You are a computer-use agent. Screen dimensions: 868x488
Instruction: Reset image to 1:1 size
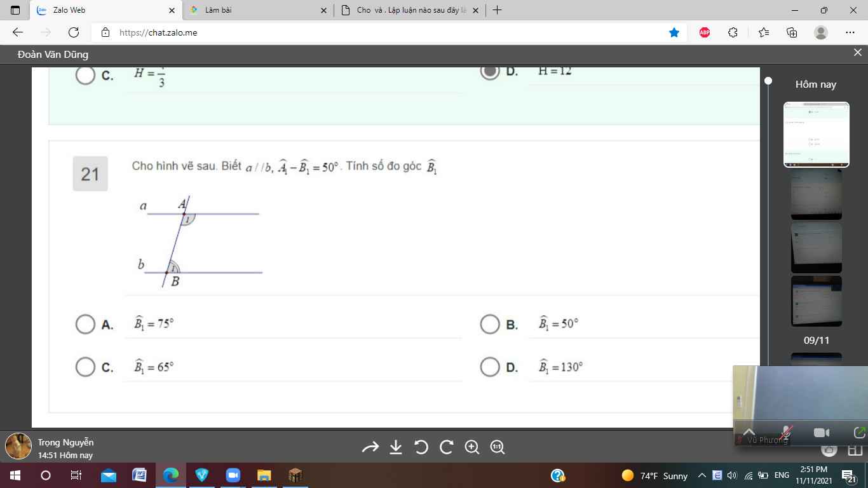coord(498,447)
